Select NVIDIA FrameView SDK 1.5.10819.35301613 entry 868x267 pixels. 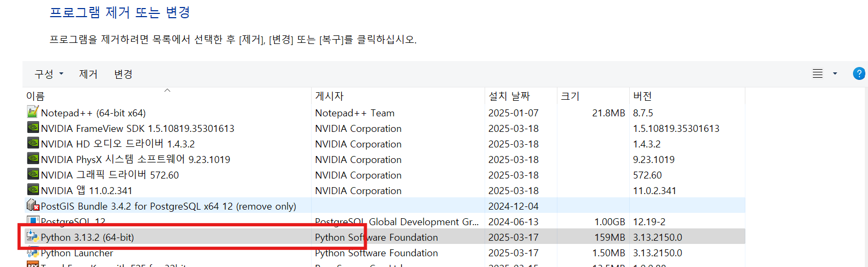(384, 128)
